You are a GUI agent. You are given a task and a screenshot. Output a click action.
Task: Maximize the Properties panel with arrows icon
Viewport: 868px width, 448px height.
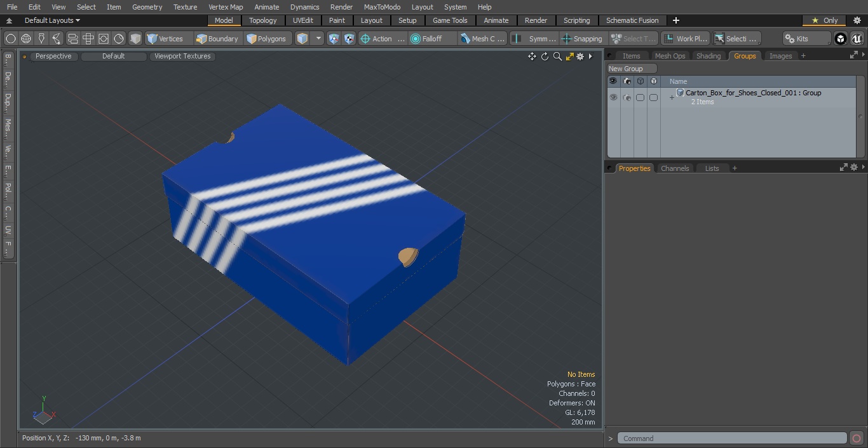844,167
